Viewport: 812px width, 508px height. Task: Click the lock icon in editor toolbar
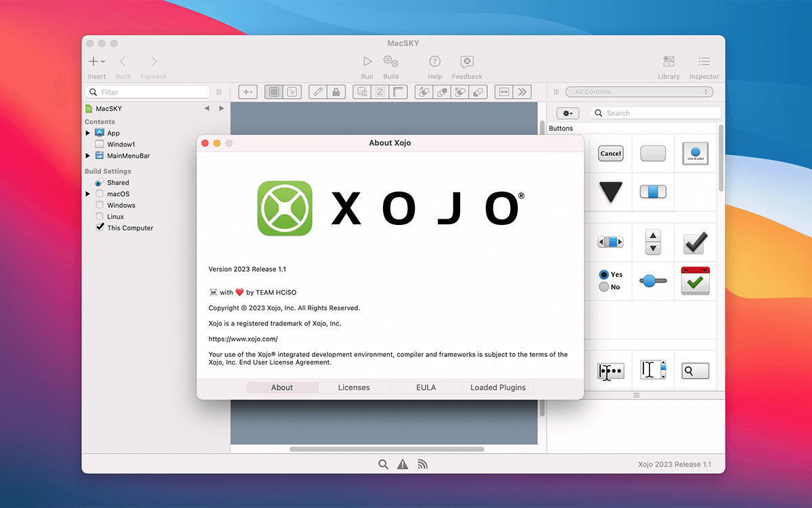(336, 92)
